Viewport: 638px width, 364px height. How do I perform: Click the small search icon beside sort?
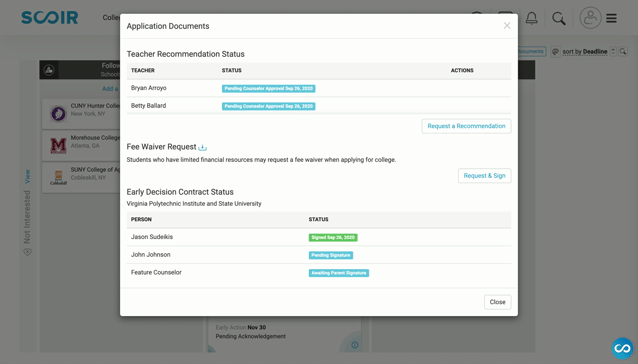pos(623,52)
